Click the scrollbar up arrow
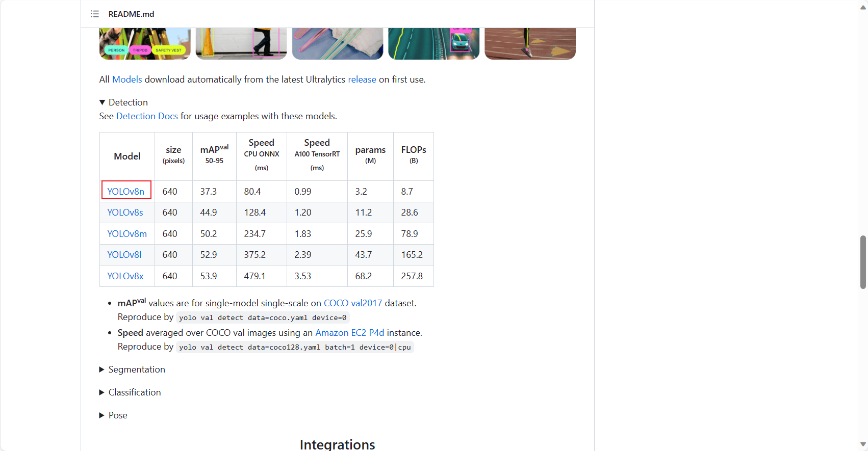This screenshot has height=451, width=868. click(863, 7)
